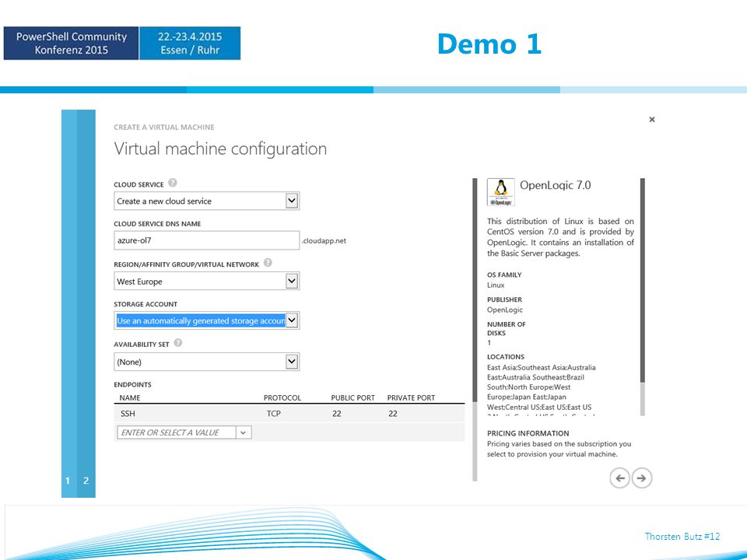Click the 'ENDPOINTS' section label
747x560 pixels.
pyautogui.click(x=132, y=385)
